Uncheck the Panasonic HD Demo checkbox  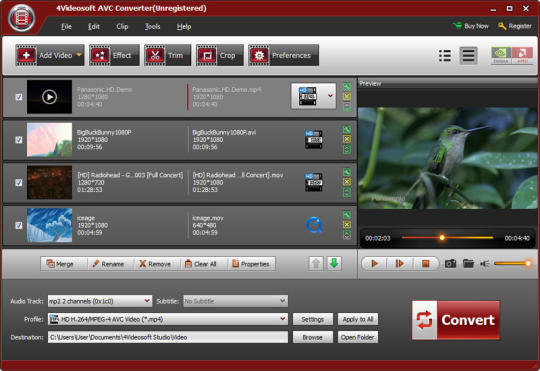pos(19,97)
